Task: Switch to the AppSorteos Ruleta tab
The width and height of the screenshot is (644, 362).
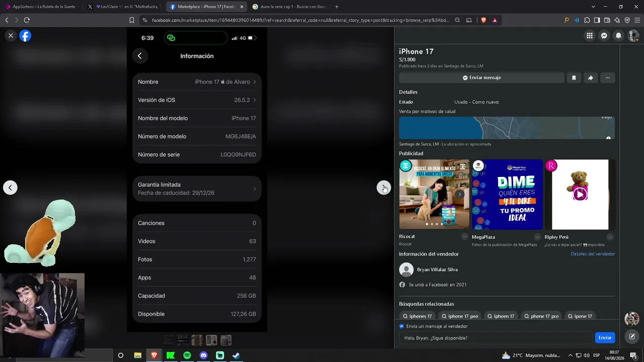Action: (x=41, y=7)
